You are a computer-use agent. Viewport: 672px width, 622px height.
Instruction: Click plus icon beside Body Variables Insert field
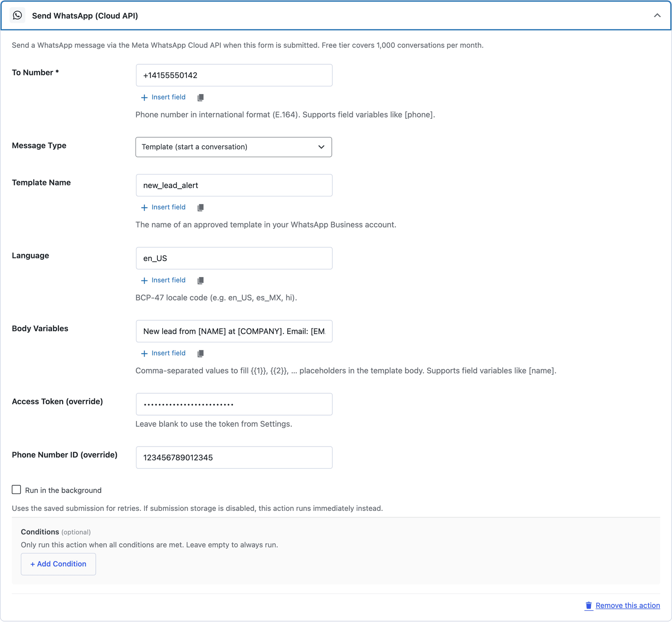(144, 353)
